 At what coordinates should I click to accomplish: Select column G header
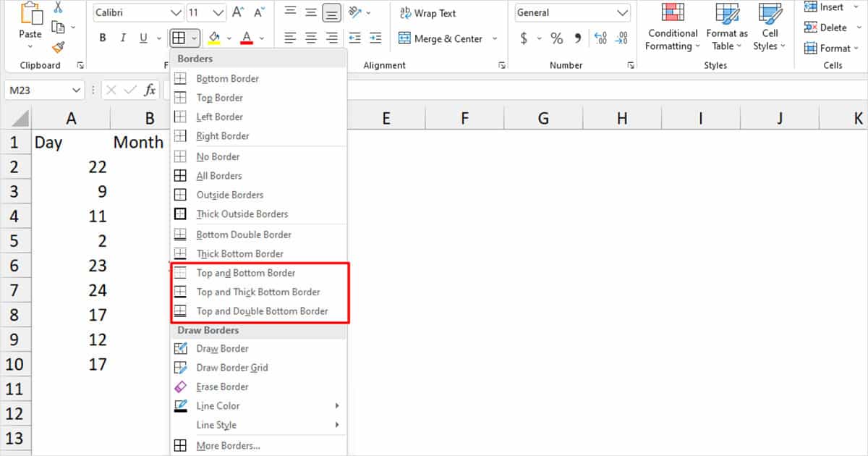[543, 118]
